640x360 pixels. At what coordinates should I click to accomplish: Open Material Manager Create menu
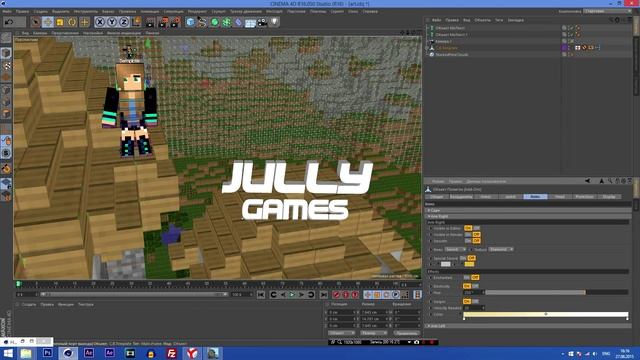click(29, 304)
